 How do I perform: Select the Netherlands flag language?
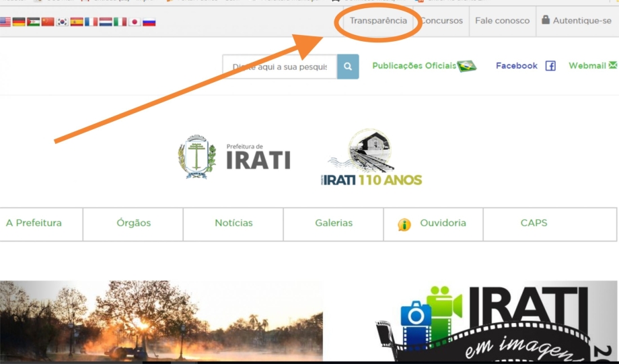106,22
